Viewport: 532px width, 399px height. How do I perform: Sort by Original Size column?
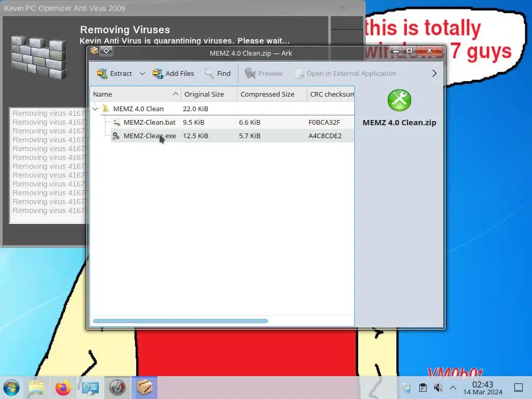(x=209, y=95)
